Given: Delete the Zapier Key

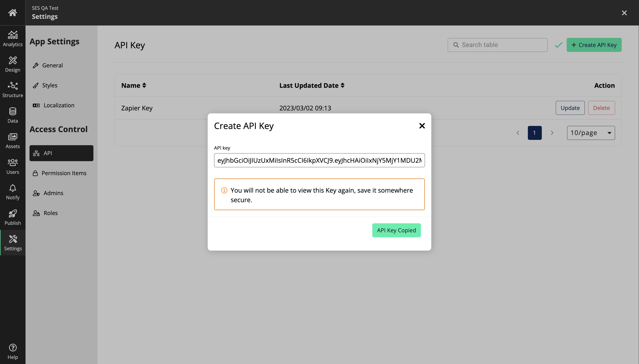Looking at the screenshot, I should point(601,108).
